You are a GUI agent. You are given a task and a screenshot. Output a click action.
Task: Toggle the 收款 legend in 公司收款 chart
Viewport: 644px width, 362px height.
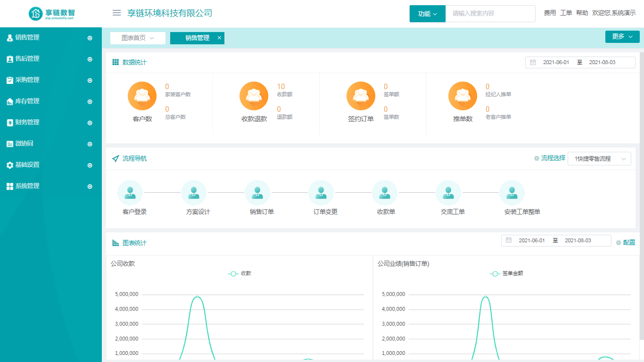[x=240, y=273]
